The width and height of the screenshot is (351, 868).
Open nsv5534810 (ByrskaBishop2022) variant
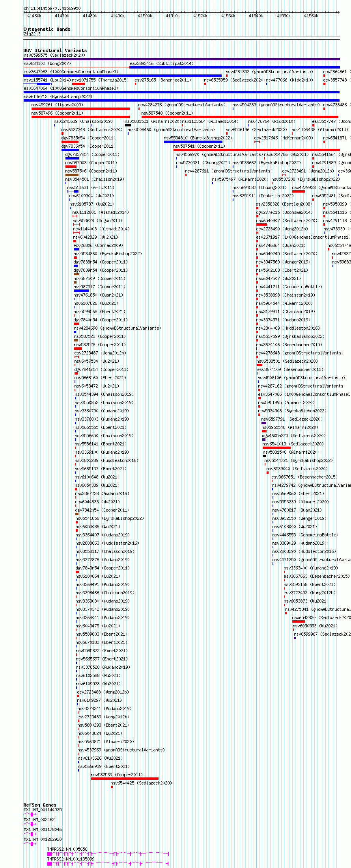click(198, 138)
